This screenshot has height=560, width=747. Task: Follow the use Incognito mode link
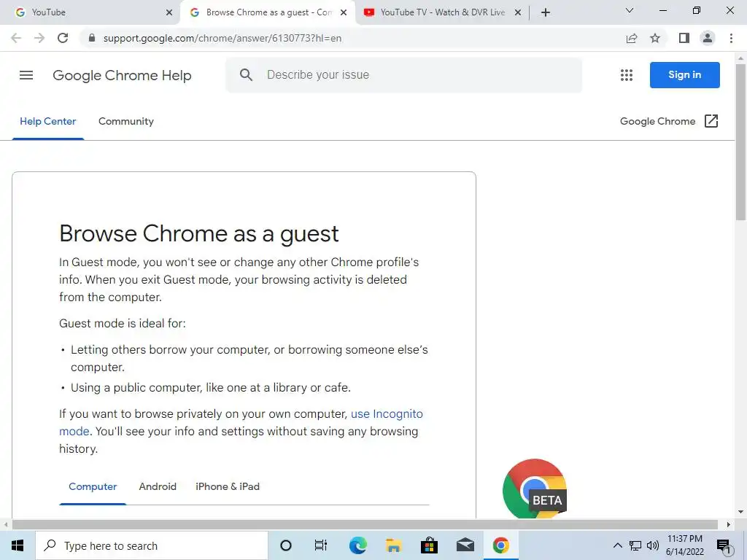click(x=387, y=414)
